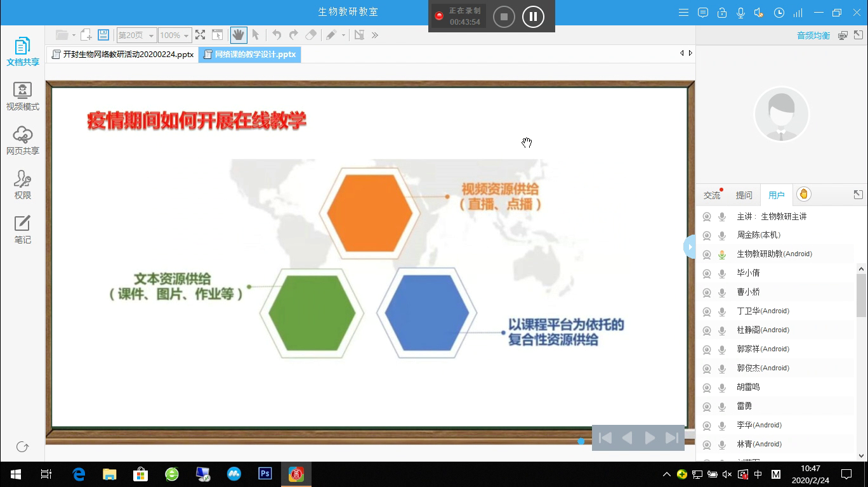Click the eraser tool in toolbar
This screenshot has width=868, height=487.
click(x=310, y=35)
